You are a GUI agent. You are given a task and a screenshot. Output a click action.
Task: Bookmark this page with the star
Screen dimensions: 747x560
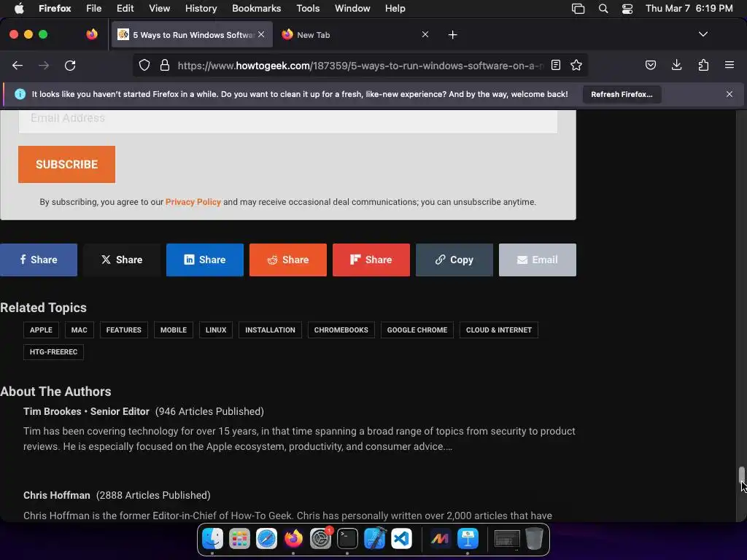pos(576,65)
